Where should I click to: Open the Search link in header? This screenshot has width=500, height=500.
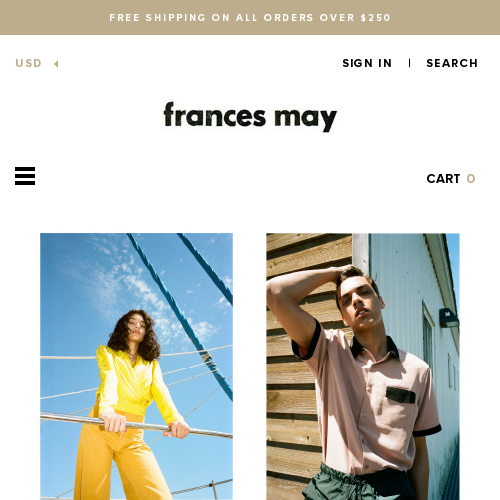(452, 63)
